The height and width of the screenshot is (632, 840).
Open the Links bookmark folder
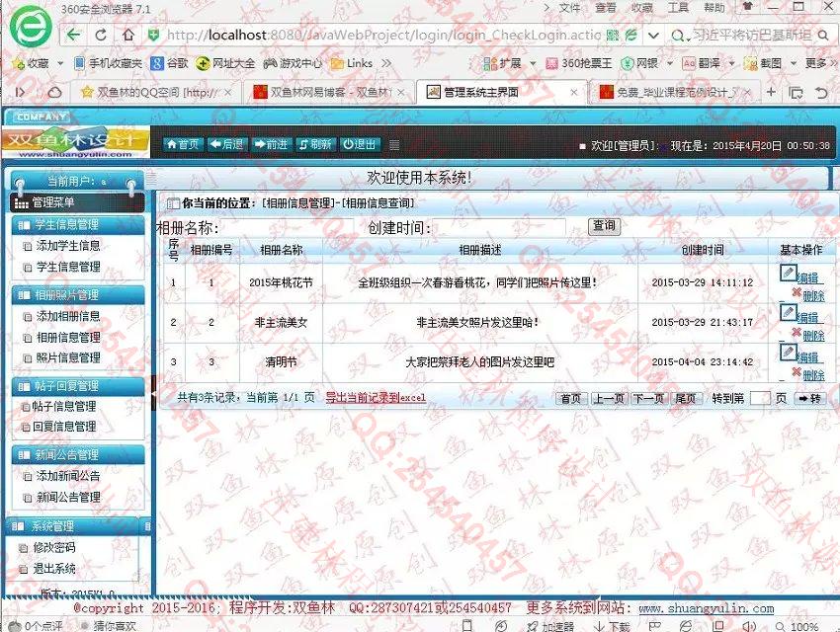352,63
